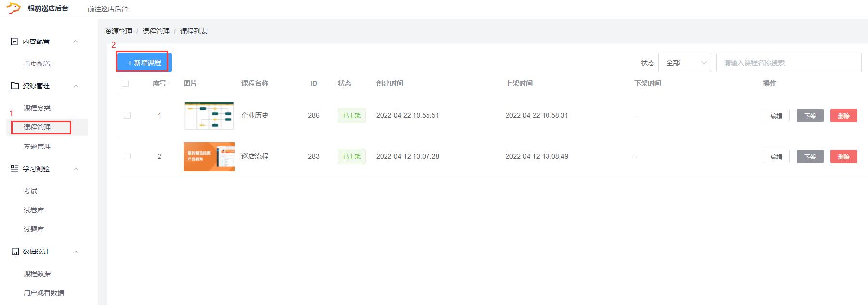This screenshot has height=305, width=868.
Task: Open the 巡店流程 course thumbnail
Action: tap(209, 157)
